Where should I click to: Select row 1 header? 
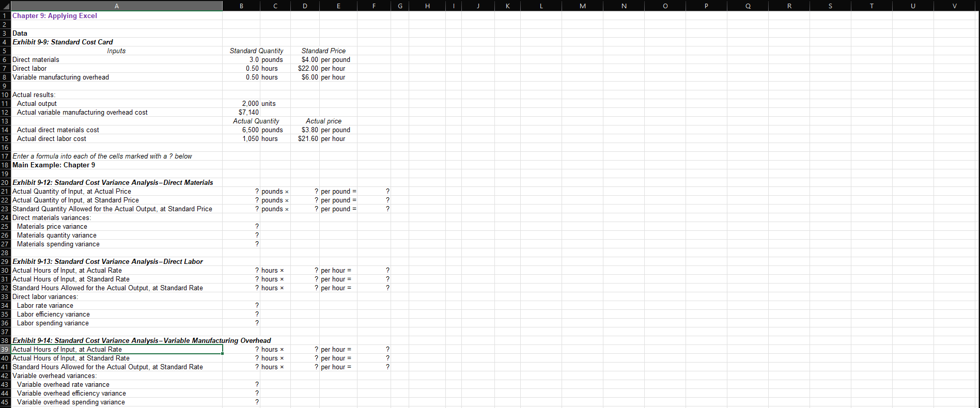[x=5, y=16]
